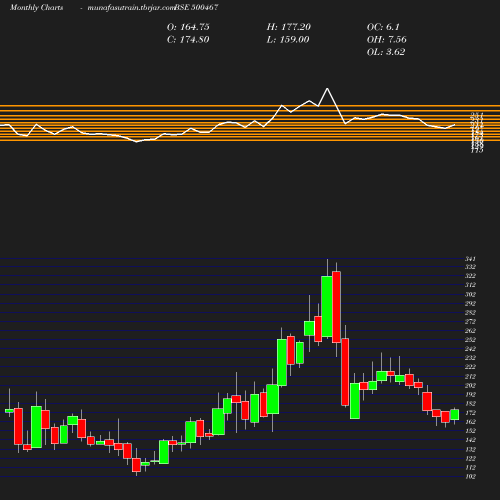The width and height of the screenshot is (500, 500).
Task: Click the tallest green candle near the 322 level
Action: coord(327,306)
